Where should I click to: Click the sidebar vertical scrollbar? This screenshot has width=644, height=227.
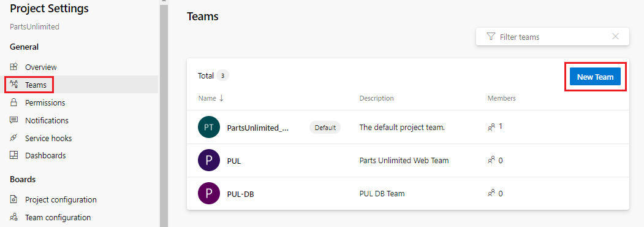coord(164,113)
